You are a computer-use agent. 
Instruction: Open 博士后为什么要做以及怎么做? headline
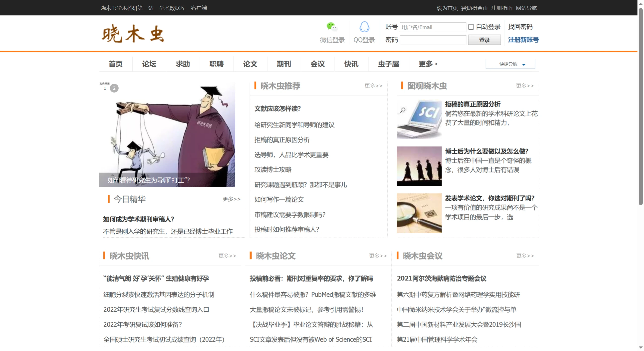coord(487,151)
